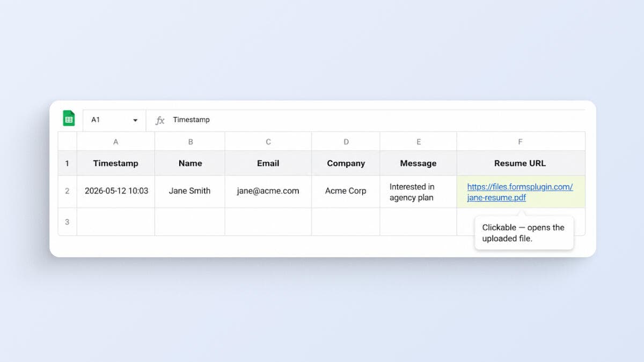Select row 2 header number

tap(67, 191)
